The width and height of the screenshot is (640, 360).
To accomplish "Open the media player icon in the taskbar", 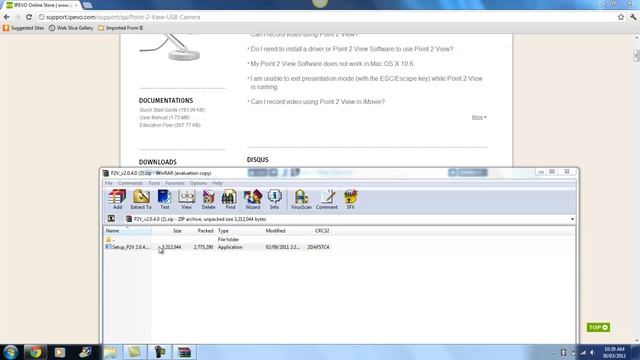I will (x=60, y=352).
